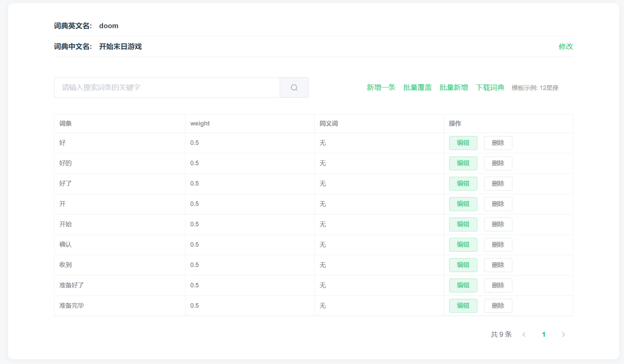This screenshot has width=624, height=364.
Task: Select 批量覆盖 bulk overwrite option
Action: pos(417,88)
